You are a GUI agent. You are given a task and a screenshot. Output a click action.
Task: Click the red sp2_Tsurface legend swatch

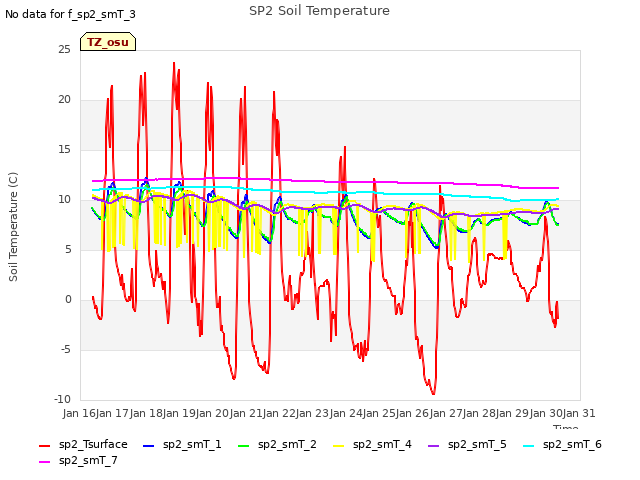[44, 446]
